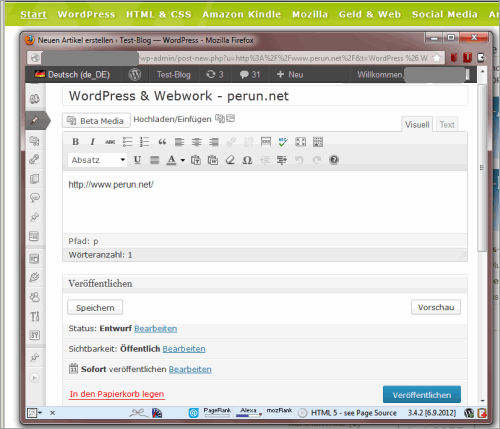Click the Vorschau preview button
This screenshot has width=500, height=429.
tap(436, 307)
